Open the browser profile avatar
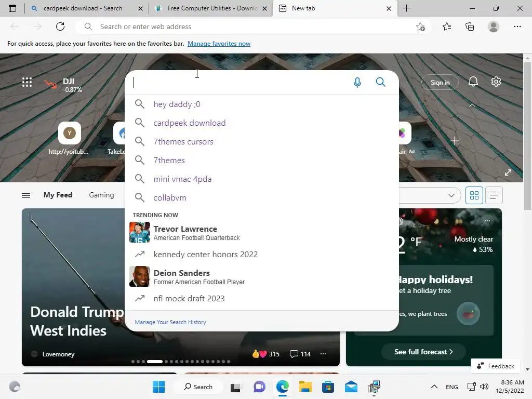Screen dimensions: 532x399 tap(494, 26)
